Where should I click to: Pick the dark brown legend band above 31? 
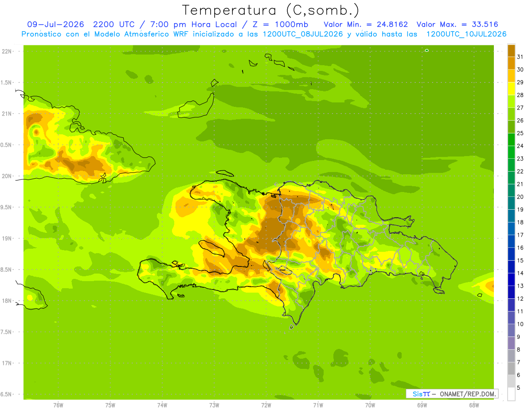(511, 51)
